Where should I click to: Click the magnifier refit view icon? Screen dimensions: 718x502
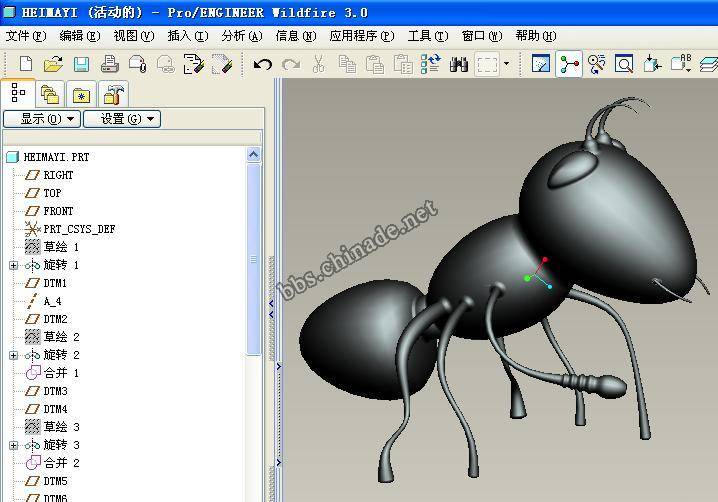click(624, 65)
